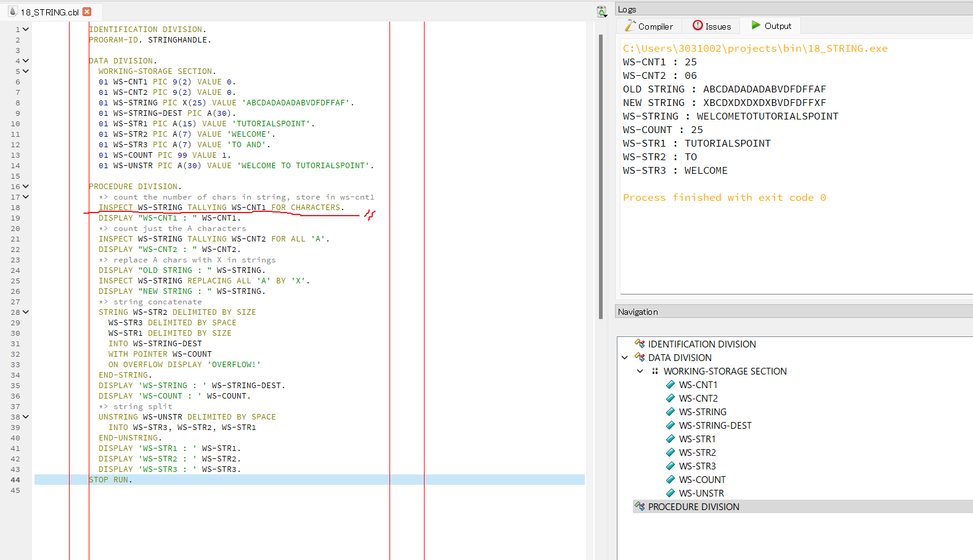This screenshot has height=560, width=973.
Task: Switch to the Compiler tab
Action: point(649,26)
